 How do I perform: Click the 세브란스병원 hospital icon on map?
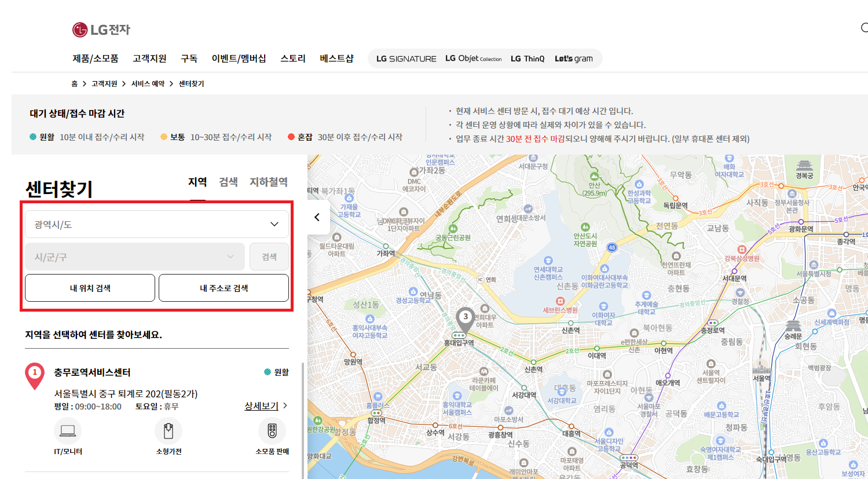tap(560, 301)
